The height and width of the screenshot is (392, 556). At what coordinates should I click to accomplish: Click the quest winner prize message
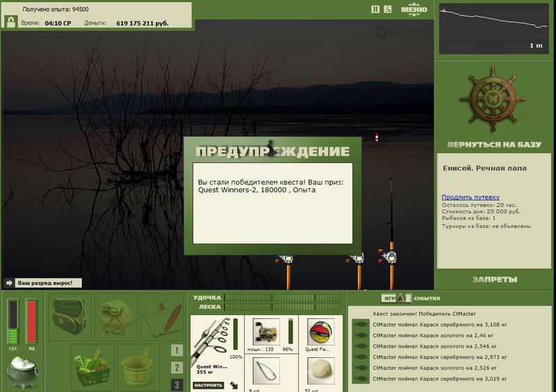click(270, 186)
